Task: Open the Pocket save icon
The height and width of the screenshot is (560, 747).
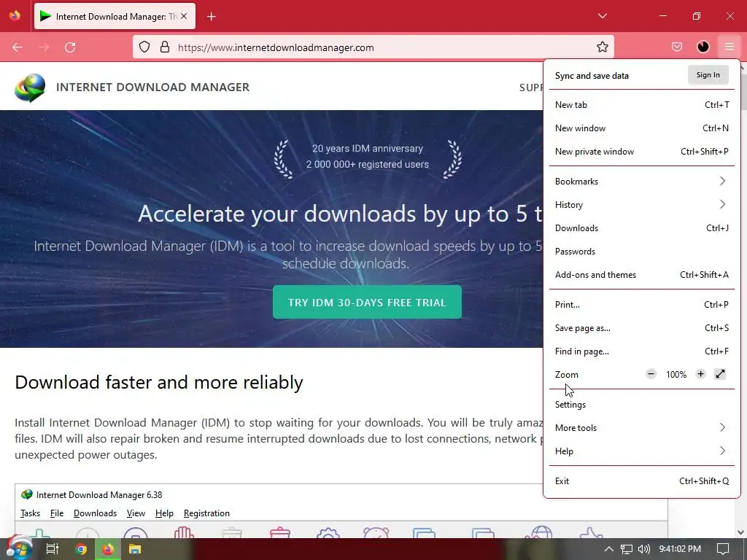Action: [x=676, y=47]
